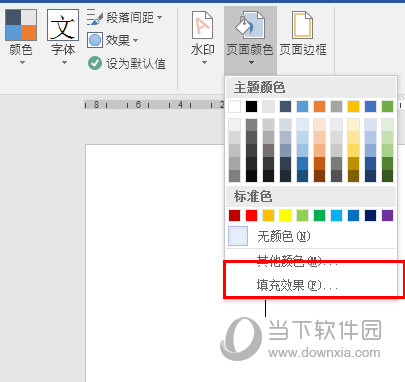Select the bright red standard color
405x382 pixels.
252,215
